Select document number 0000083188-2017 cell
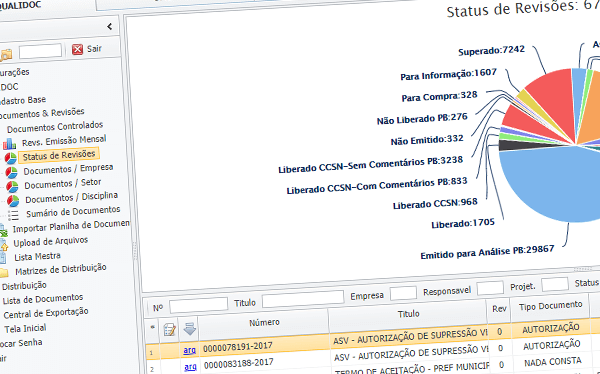Viewport: 600px width, 374px height. point(238,364)
